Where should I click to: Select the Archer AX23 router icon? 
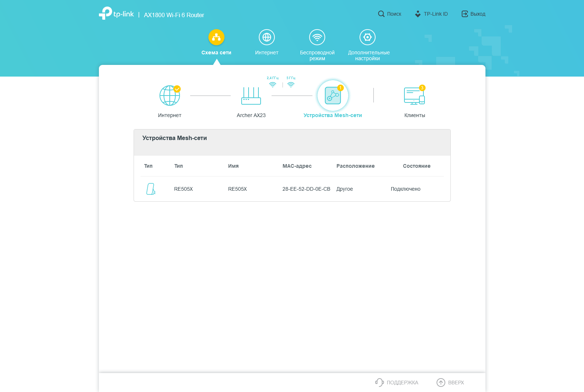251,96
